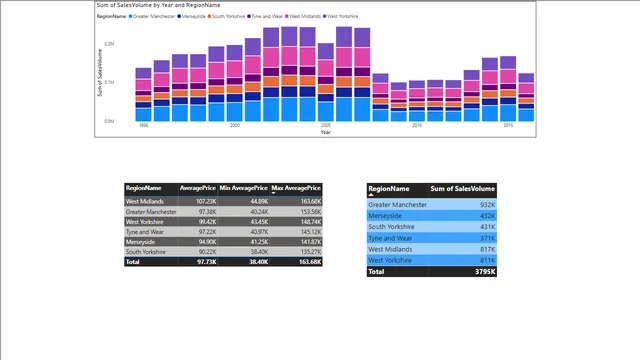Click the 817K sales volume cell
This screenshot has height=360, width=640.
point(488,249)
